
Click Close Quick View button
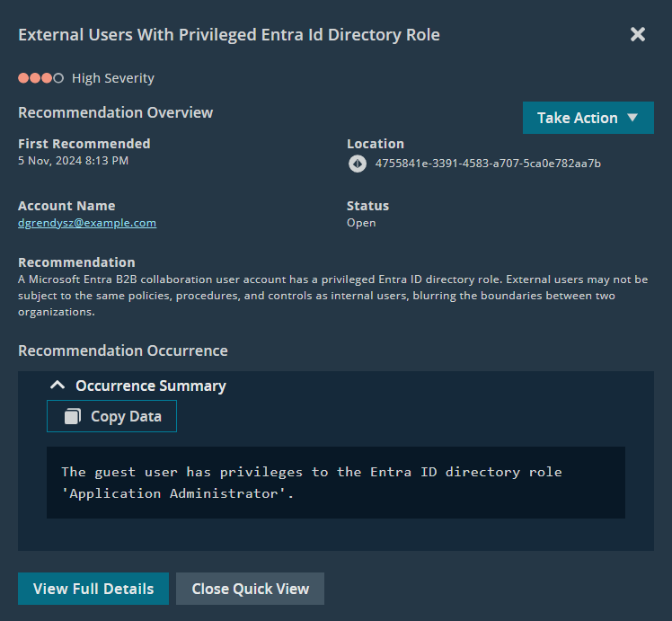click(x=251, y=589)
